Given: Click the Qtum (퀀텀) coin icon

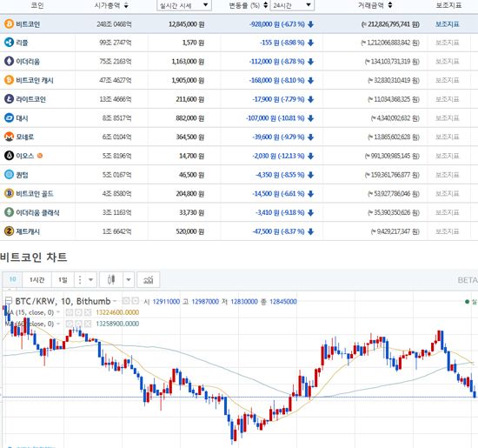Looking at the screenshot, I should click(9, 175).
